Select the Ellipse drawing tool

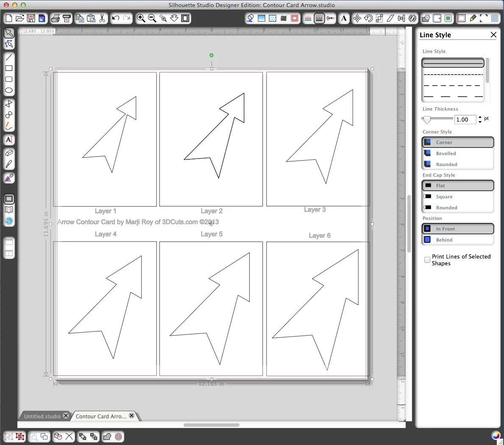(8, 90)
